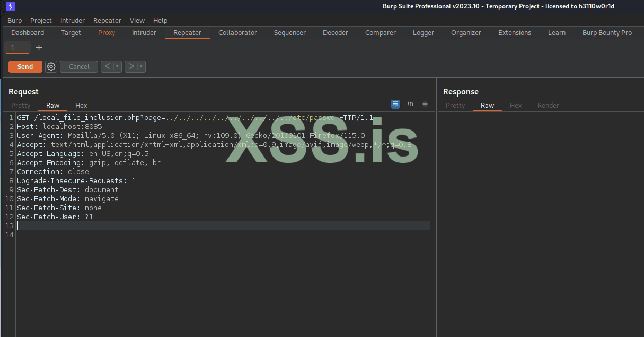Go to next request with forward arrow
Image resolution: width=644 pixels, height=337 pixels.
click(x=131, y=66)
